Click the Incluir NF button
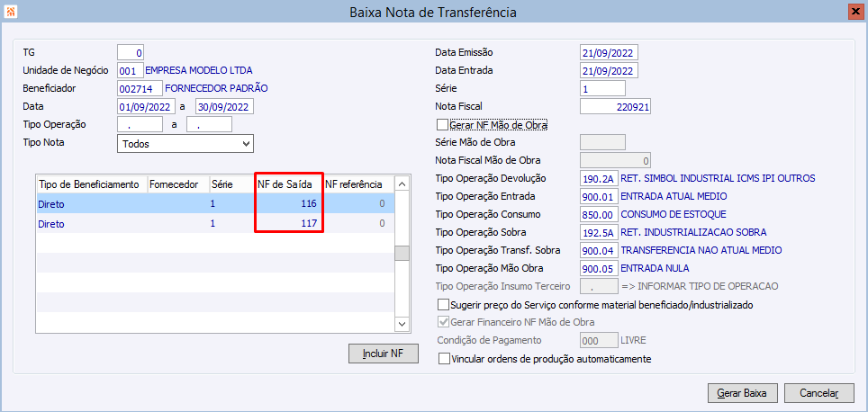 click(x=383, y=354)
